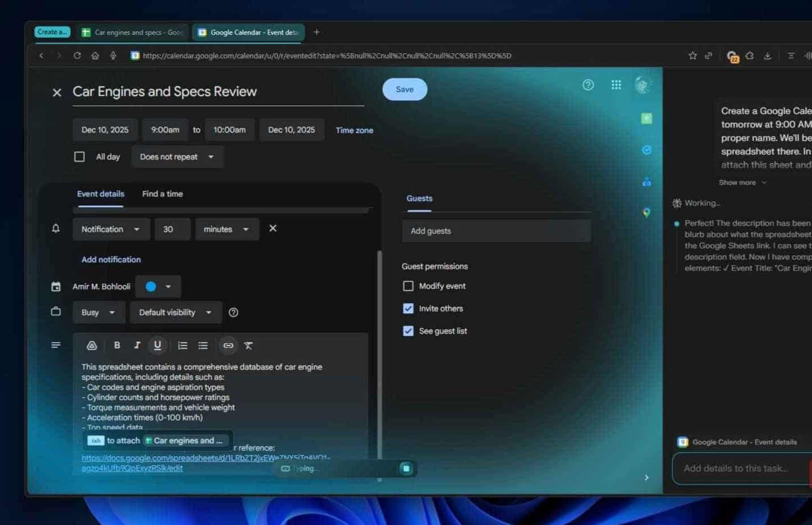Open the Google Sheets link in description
This screenshot has height=525, width=812.
coord(206,463)
